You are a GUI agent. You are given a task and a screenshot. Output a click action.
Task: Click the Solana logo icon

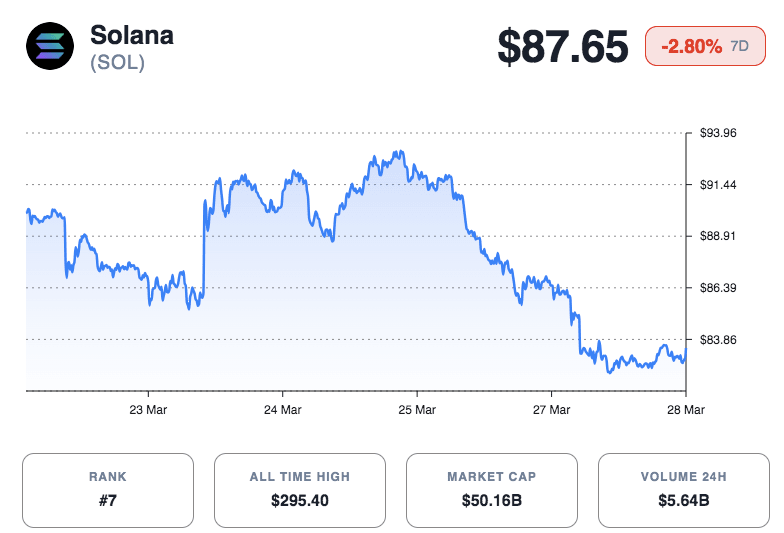(x=49, y=47)
